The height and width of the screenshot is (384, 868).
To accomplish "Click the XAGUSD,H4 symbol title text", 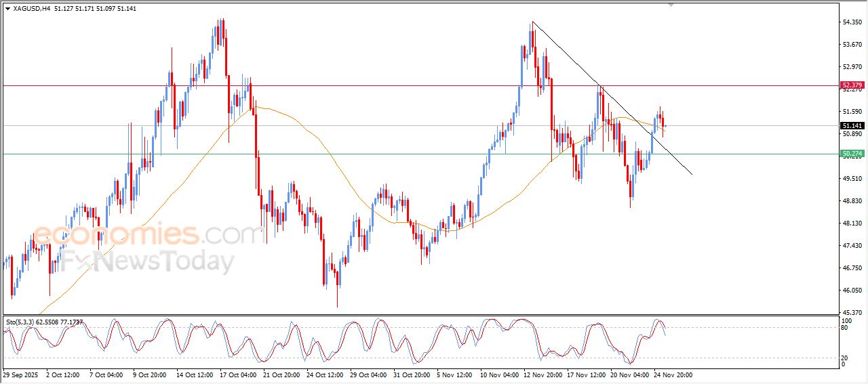I will pos(31,9).
